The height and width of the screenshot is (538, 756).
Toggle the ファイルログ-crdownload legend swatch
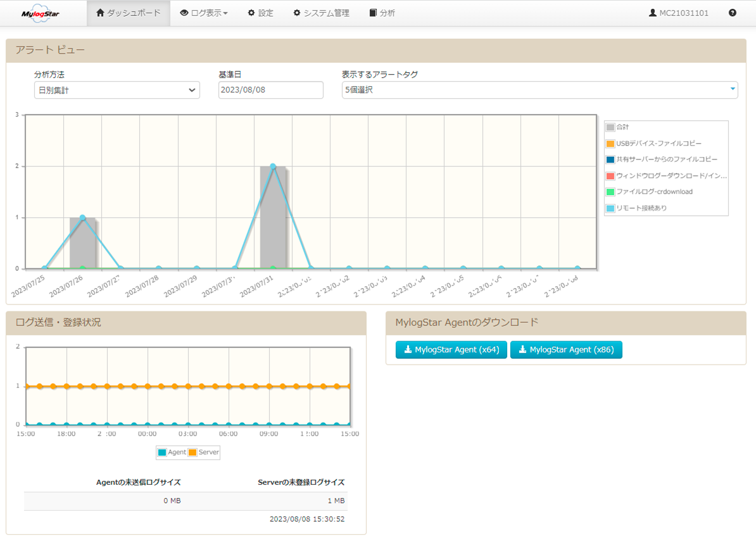point(610,192)
